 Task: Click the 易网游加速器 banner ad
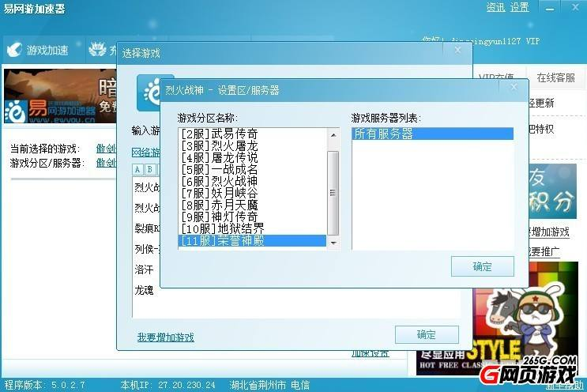[60, 96]
